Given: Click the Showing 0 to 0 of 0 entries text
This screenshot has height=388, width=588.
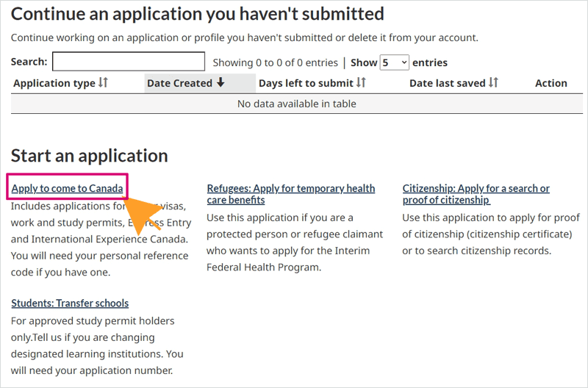Looking at the screenshot, I should [275, 62].
